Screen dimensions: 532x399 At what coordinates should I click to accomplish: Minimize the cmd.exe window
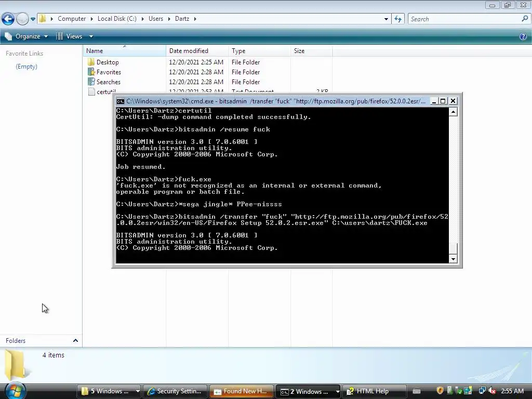(434, 101)
